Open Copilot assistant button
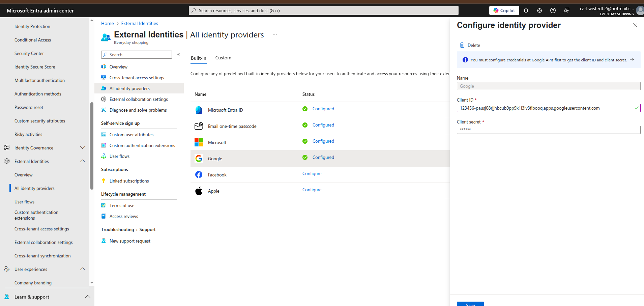The width and height of the screenshot is (644, 306). (x=504, y=10)
